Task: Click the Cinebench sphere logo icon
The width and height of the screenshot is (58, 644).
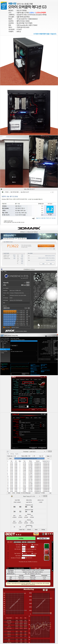Action: pyautogui.click(x=6, y=276)
